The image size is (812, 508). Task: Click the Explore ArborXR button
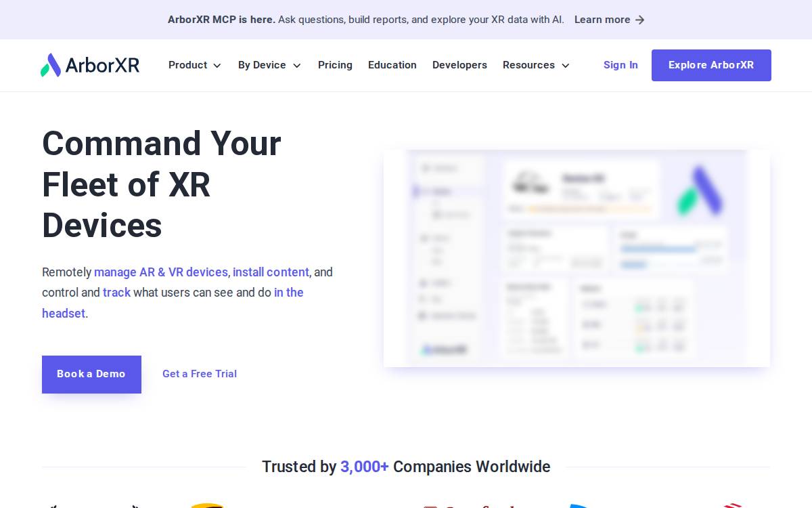tap(711, 65)
